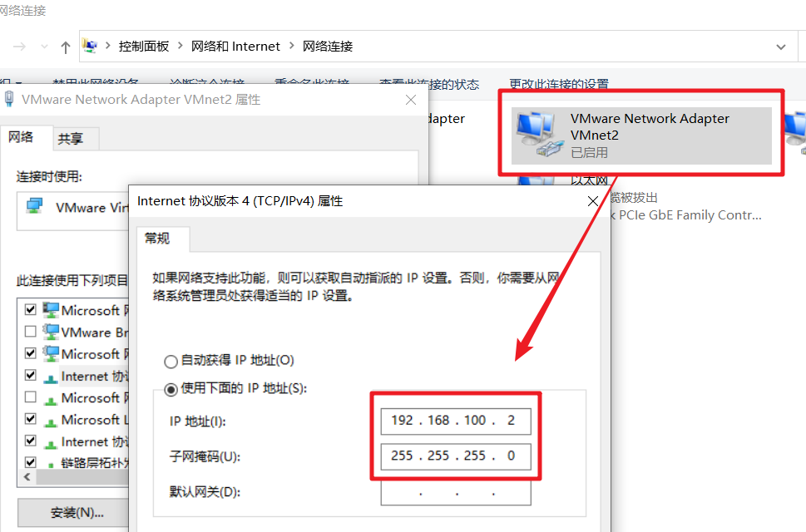This screenshot has height=532, width=806.
Task: Select the VMware Br list item text
Action: (x=95, y=332)
